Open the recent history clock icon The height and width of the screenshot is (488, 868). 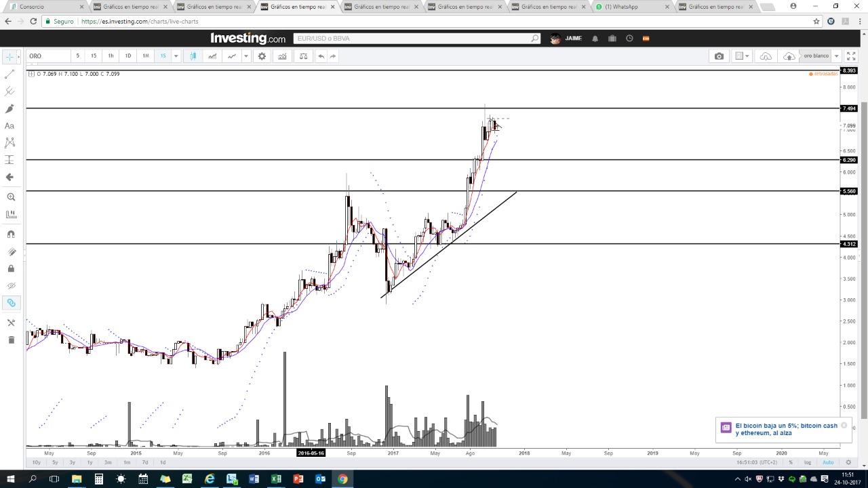pos(629,39)
